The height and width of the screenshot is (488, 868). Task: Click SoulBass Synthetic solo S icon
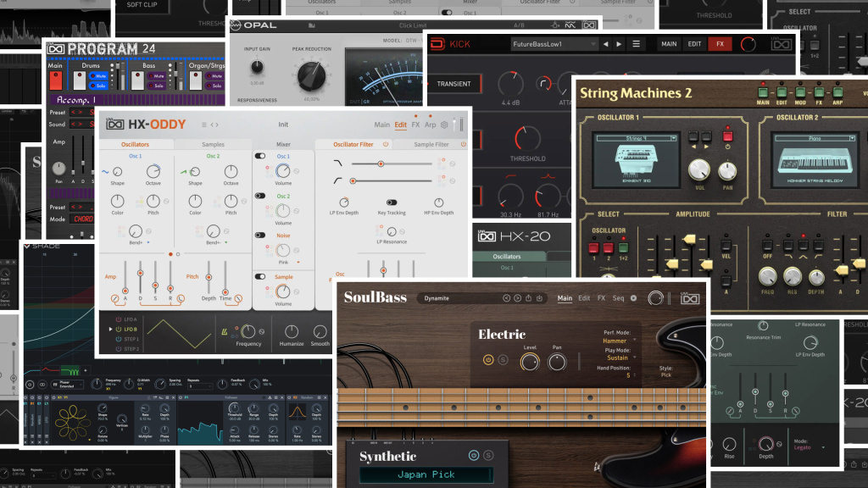point(488,455)
